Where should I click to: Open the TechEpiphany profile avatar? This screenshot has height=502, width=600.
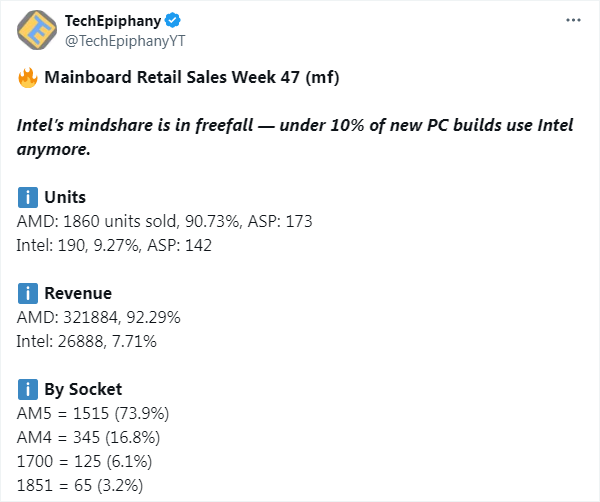36,30
